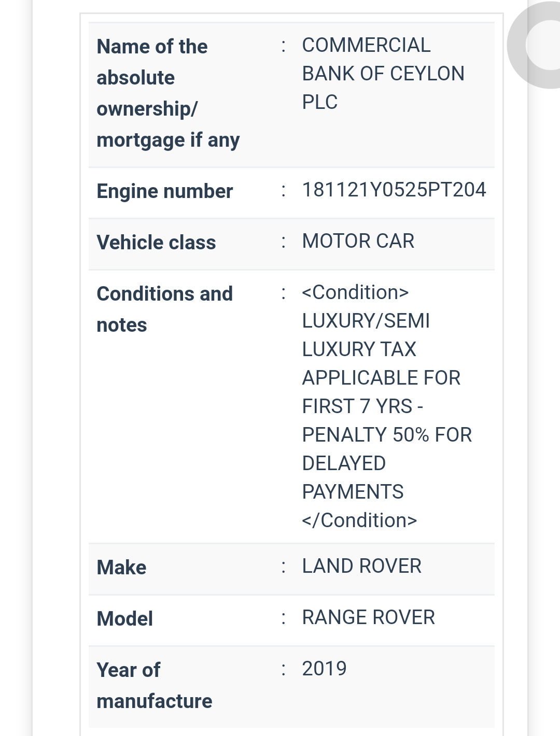
Task: Tap the 'Engine number' label
Action: pos(165,191)
